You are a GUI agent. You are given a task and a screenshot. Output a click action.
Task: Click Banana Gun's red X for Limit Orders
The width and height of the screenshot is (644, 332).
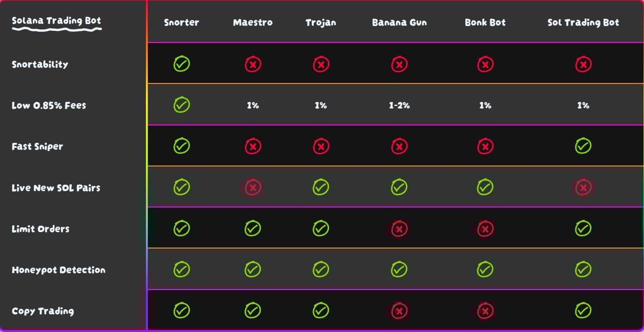399,229
